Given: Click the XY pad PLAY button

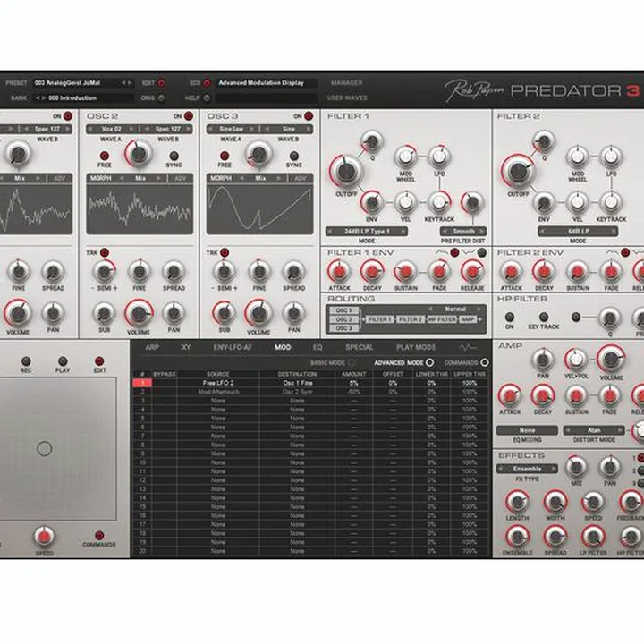Looking at the screenshot, I should (63, 361).
